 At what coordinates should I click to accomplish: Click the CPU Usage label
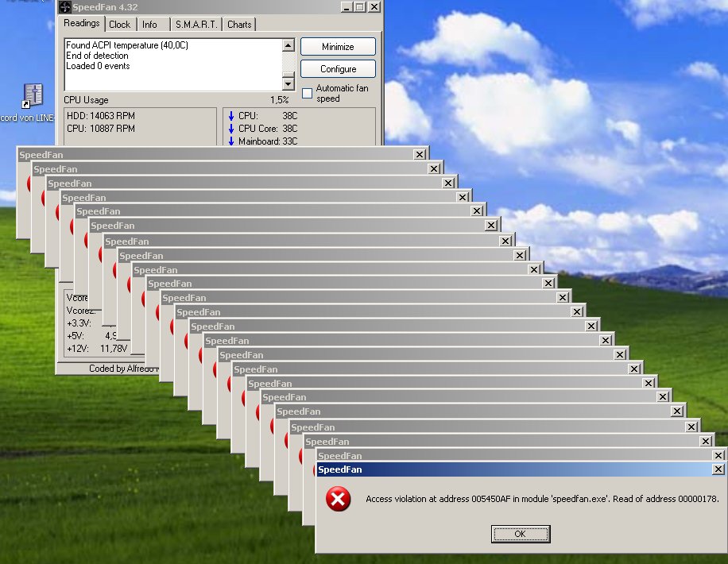86,100
